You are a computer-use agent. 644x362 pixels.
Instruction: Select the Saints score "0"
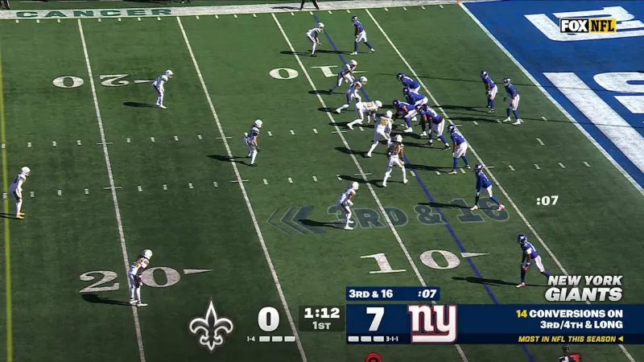(x=268, y=319)
